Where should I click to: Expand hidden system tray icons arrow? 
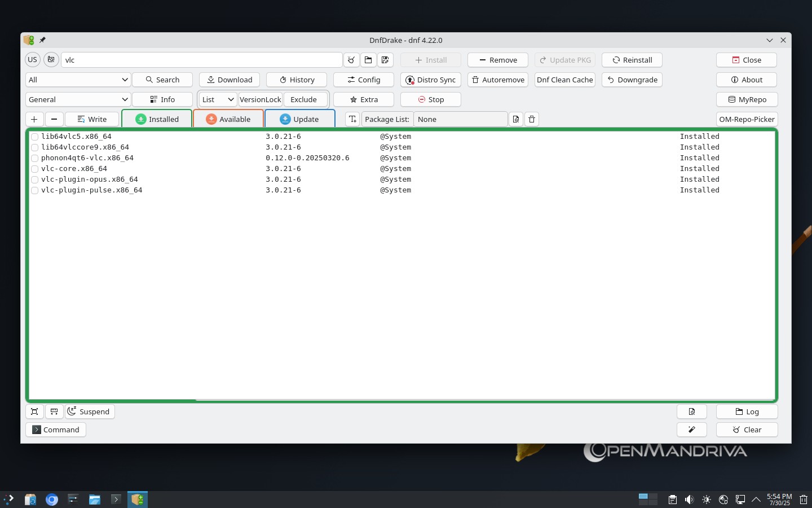click(x=756, y=500)
